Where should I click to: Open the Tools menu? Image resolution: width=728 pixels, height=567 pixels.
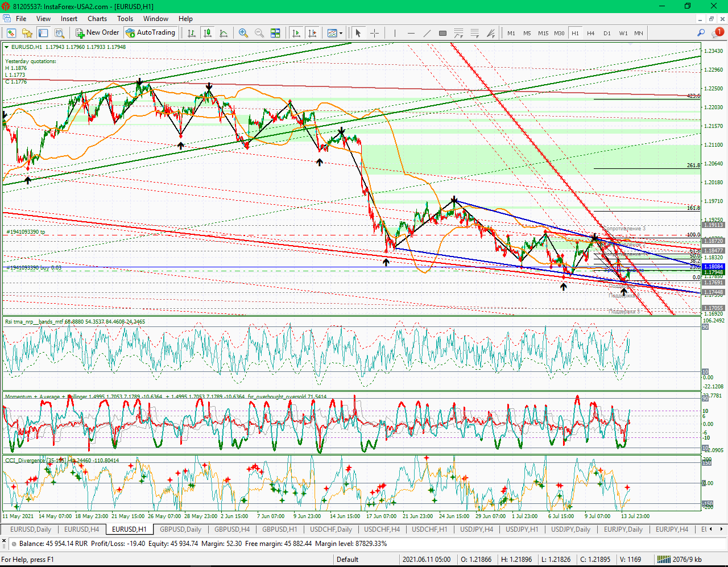pyautogui.click(x=125, y=19)
